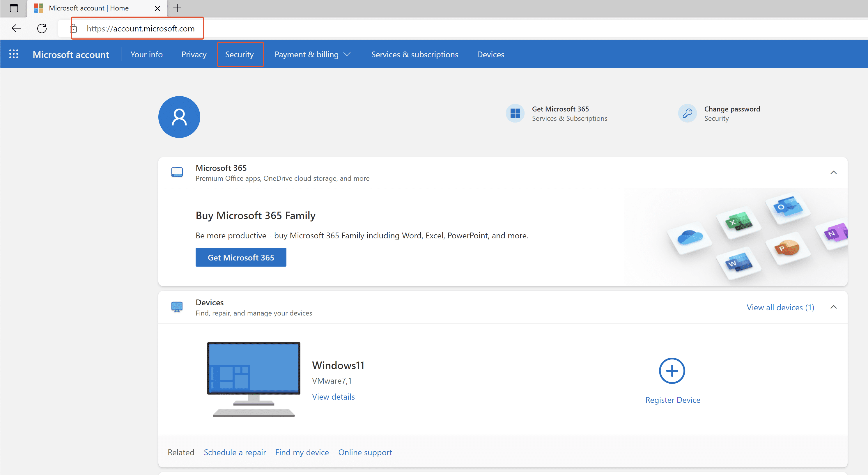Click View details for Windows11

pyautogui.click(x=333, y=397)
